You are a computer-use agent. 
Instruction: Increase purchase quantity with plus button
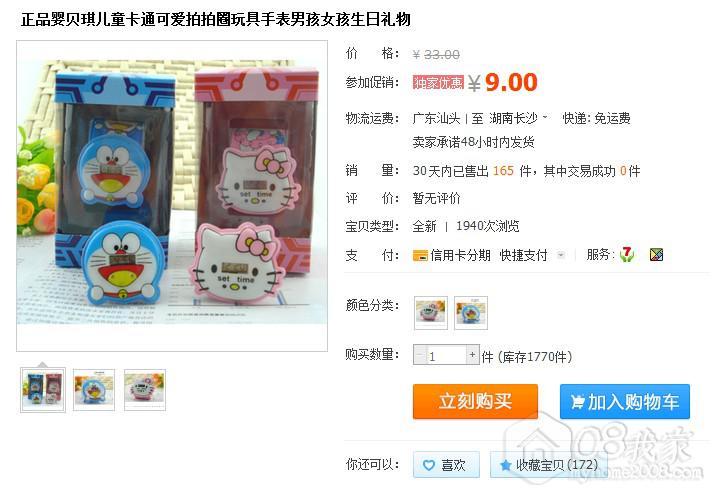point(473,355)
